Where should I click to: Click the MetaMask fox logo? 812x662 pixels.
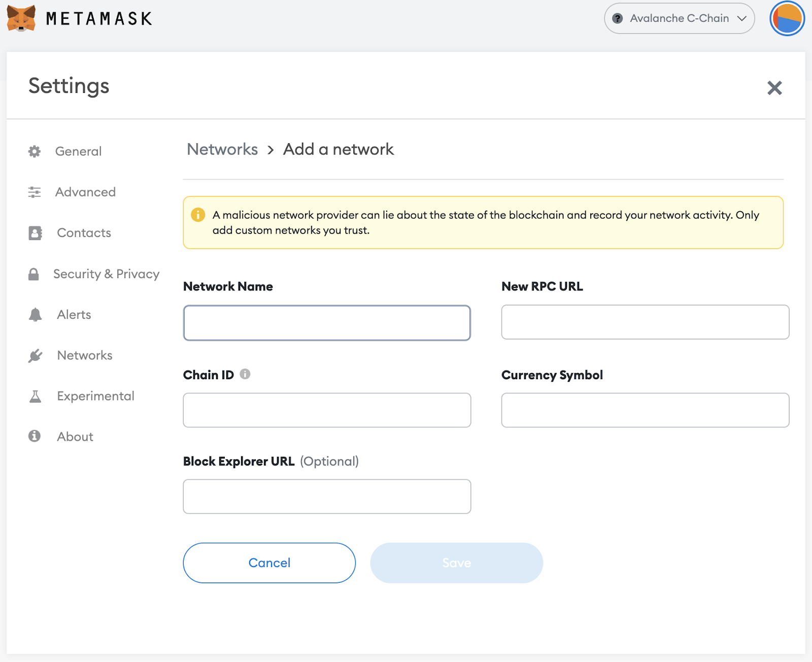coord(21,18)
